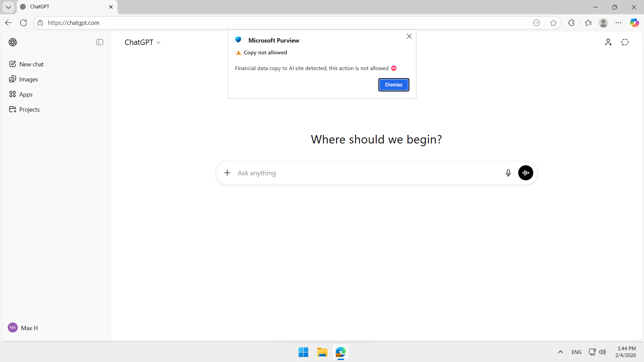Toggle temporary chat dashed bubble icon

625,42
